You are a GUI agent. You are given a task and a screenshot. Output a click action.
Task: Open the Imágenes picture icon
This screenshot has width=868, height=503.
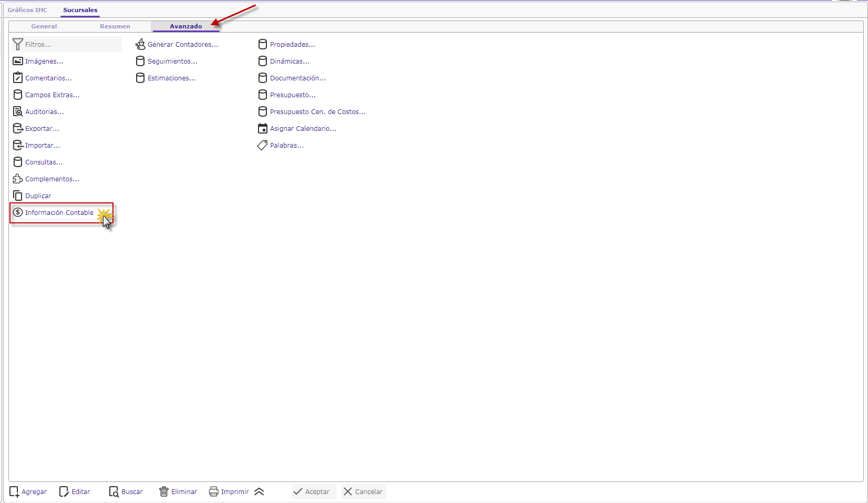[x=18, y=61]
